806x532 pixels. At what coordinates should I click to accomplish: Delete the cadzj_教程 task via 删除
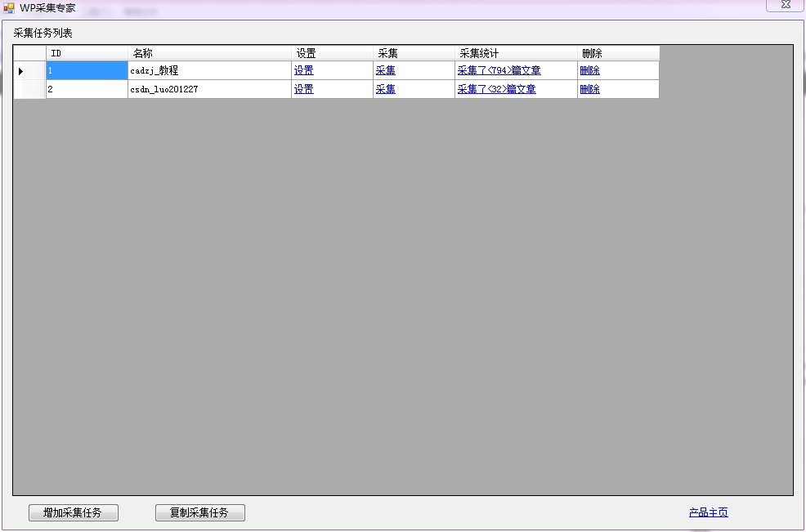[589, 71]
